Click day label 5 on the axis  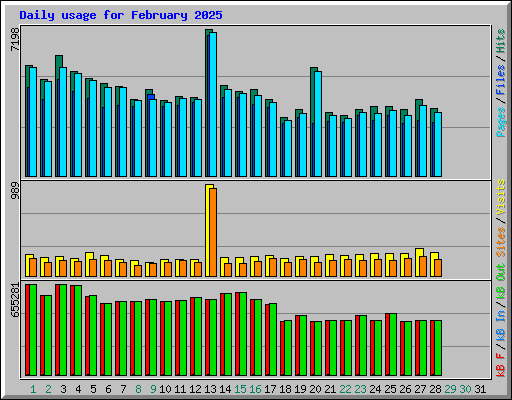[93, 389]
